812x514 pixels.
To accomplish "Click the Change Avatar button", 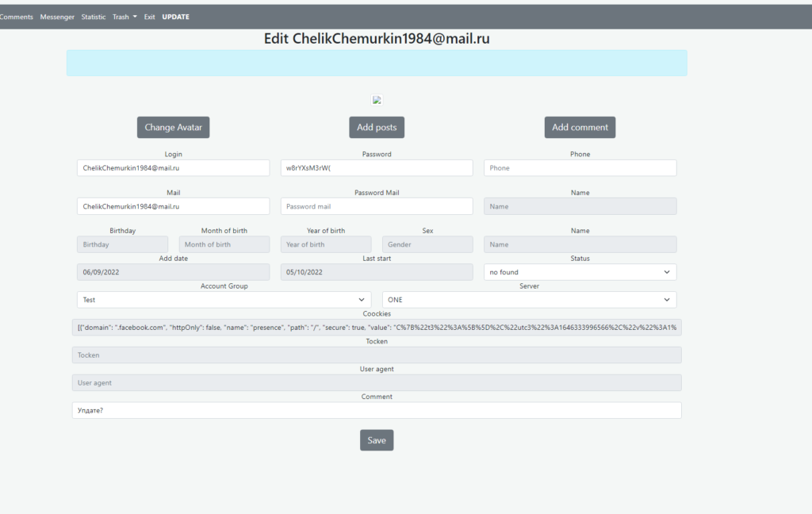I will tap(173, 128).
